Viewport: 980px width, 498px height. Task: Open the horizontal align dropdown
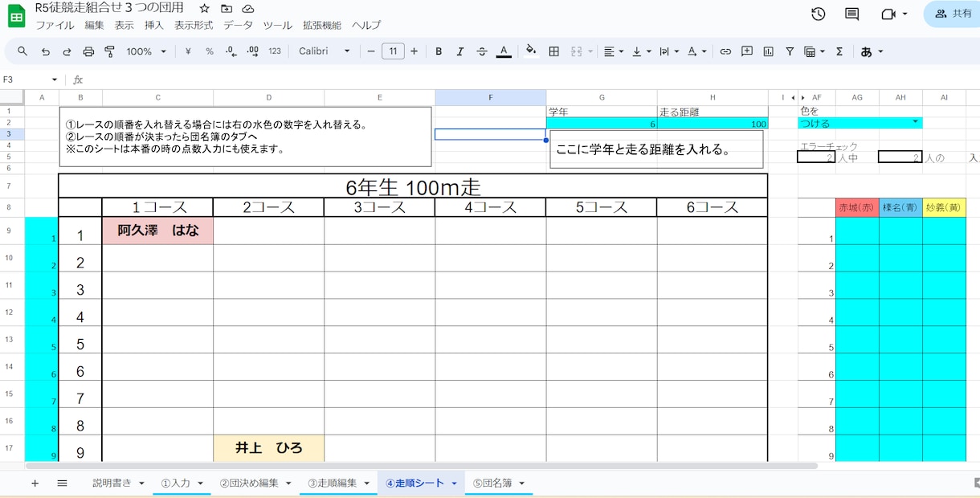614,51
